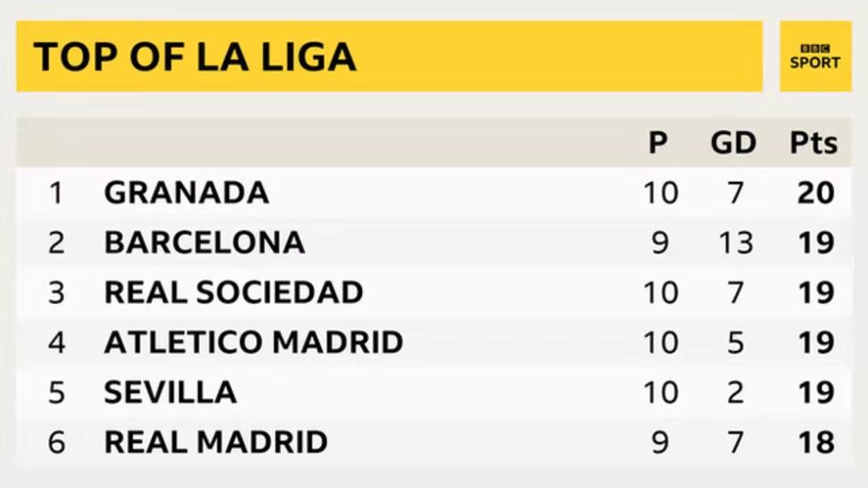Click Granada's 20 points value
The image size is (868, 488).
[x=816, y=192]
